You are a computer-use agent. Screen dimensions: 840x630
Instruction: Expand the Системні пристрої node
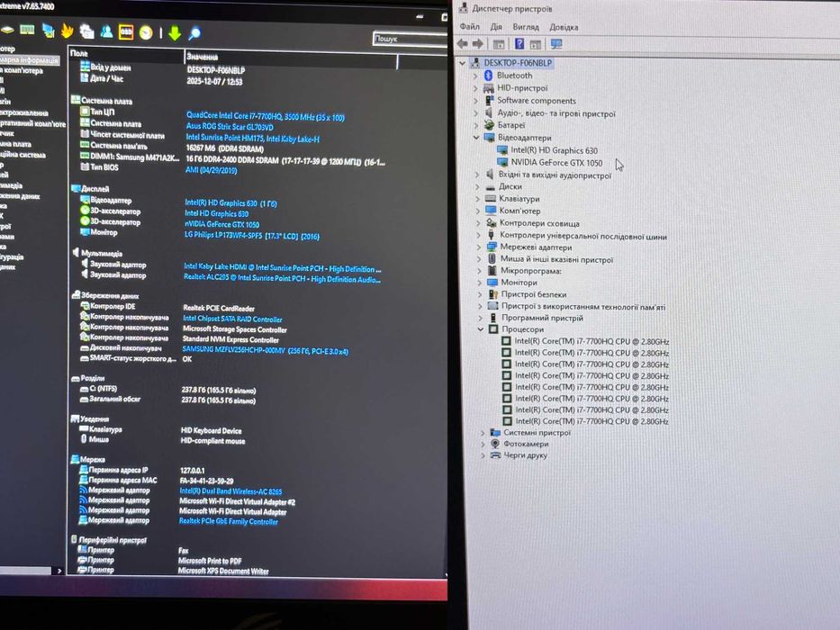tap(483, 433)
